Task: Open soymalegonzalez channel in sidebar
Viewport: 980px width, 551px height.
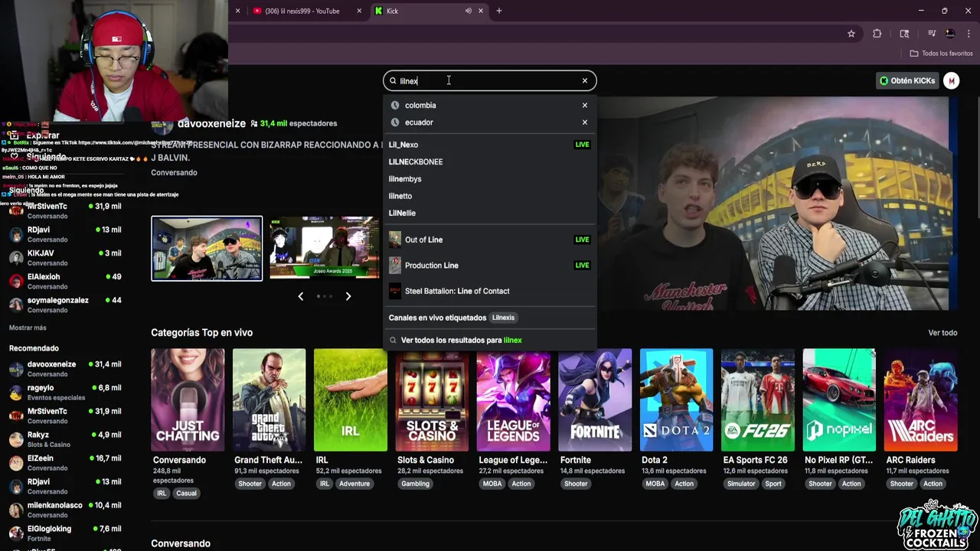Action: (x=65, y=305)
